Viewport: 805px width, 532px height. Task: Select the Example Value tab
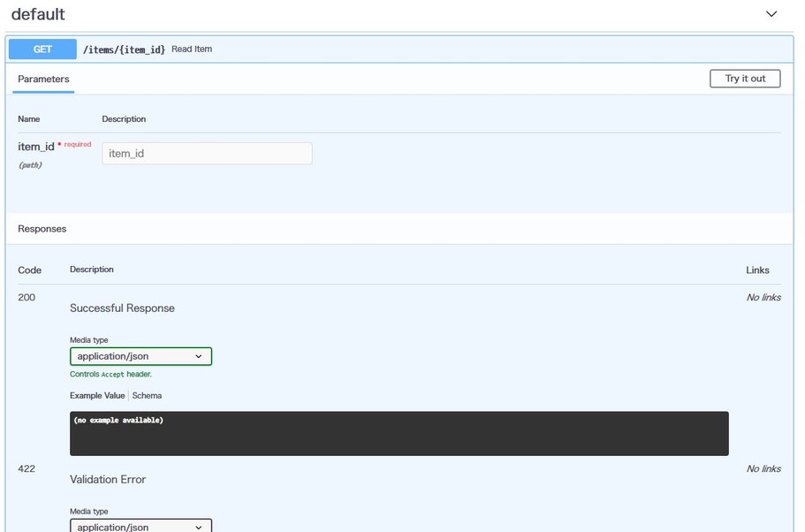click(97, 396)
